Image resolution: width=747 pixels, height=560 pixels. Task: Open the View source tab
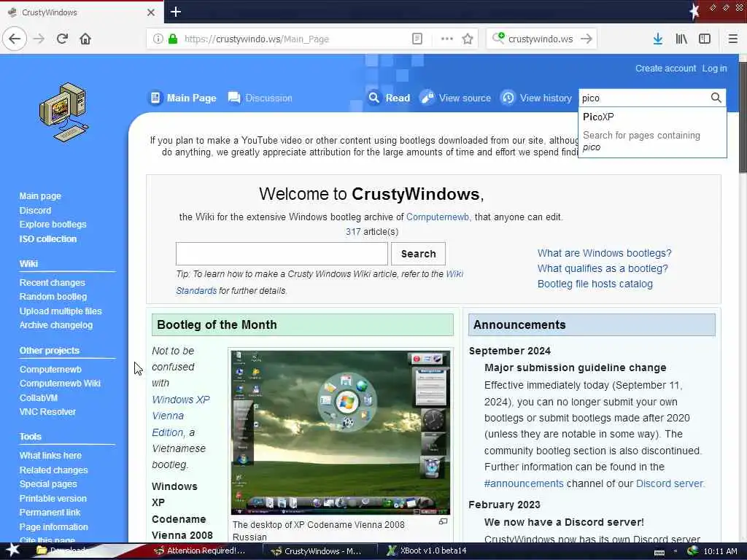pyautogui.click(x=455, y=98)
